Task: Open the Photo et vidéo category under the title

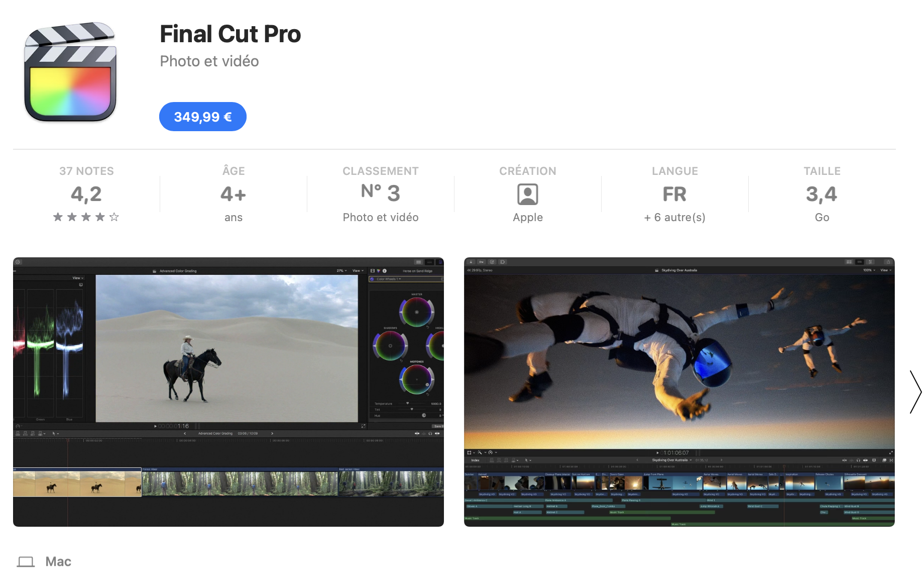Action: [209, 61]
